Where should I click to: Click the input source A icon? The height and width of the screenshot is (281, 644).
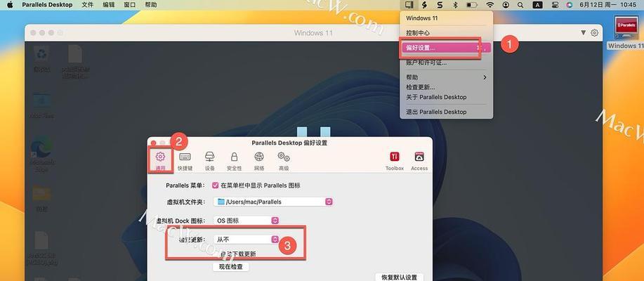[537, 5]
